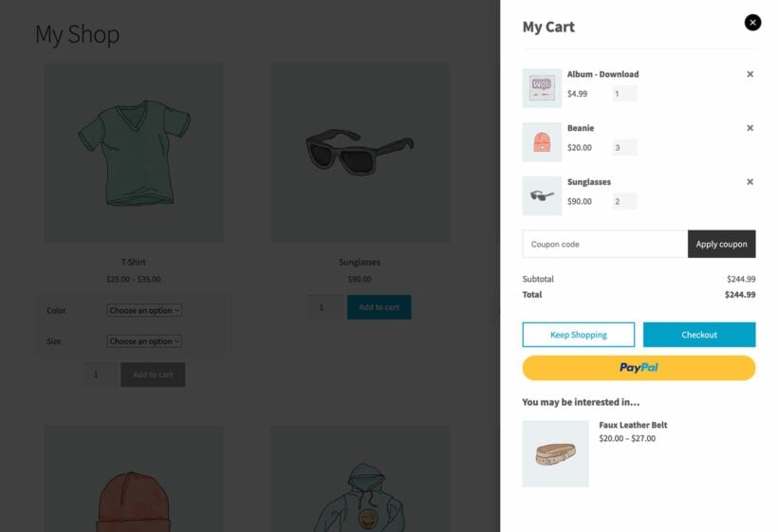The image size is (778, 532).
Task: Apply the coupon code
Action: [721, 244]
